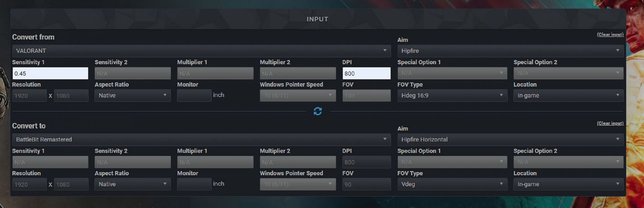
Task: Click the bottom Clear input link
Action: click(610, 123)
